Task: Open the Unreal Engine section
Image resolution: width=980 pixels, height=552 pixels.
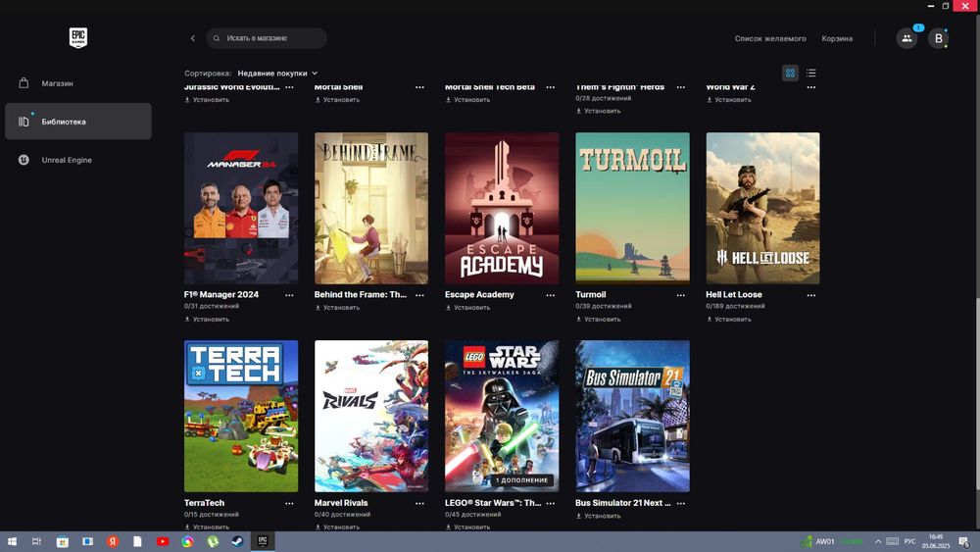Action: pos(78,160)
